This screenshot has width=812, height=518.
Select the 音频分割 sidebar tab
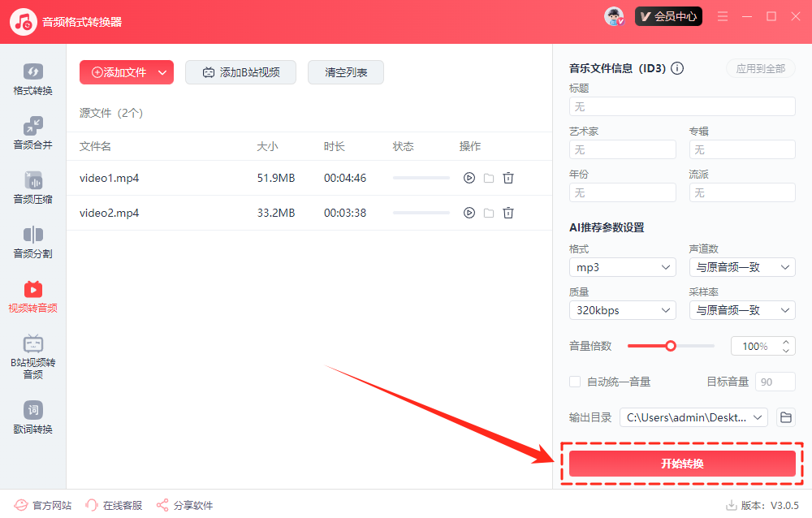pos(32,243)
